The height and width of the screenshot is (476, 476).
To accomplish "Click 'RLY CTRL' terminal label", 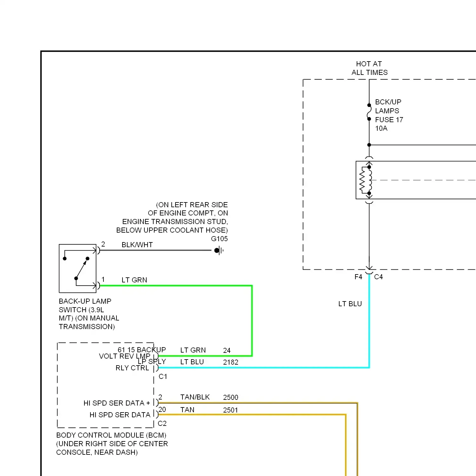I will pyautogui.click(x=132, y=368).
